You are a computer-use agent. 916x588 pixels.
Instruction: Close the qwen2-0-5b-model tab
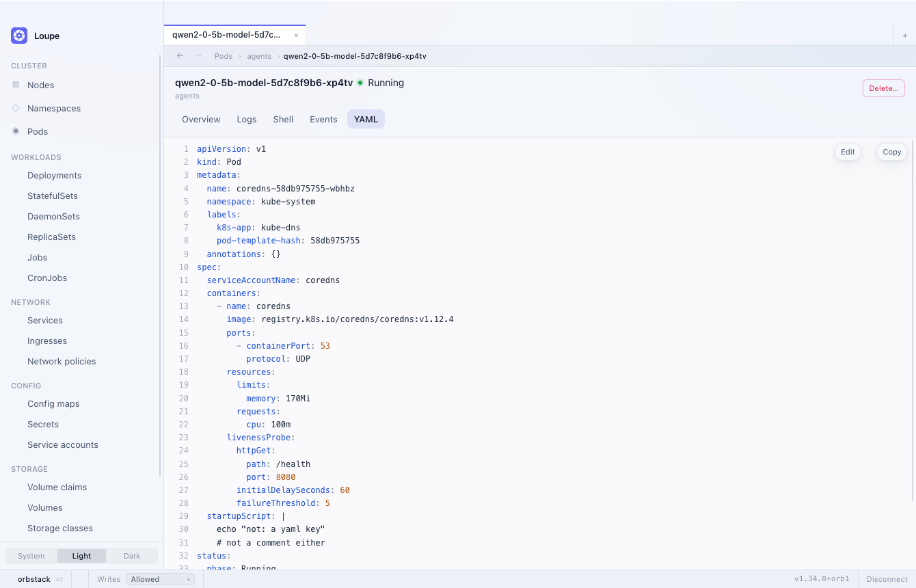click(296, 35)
